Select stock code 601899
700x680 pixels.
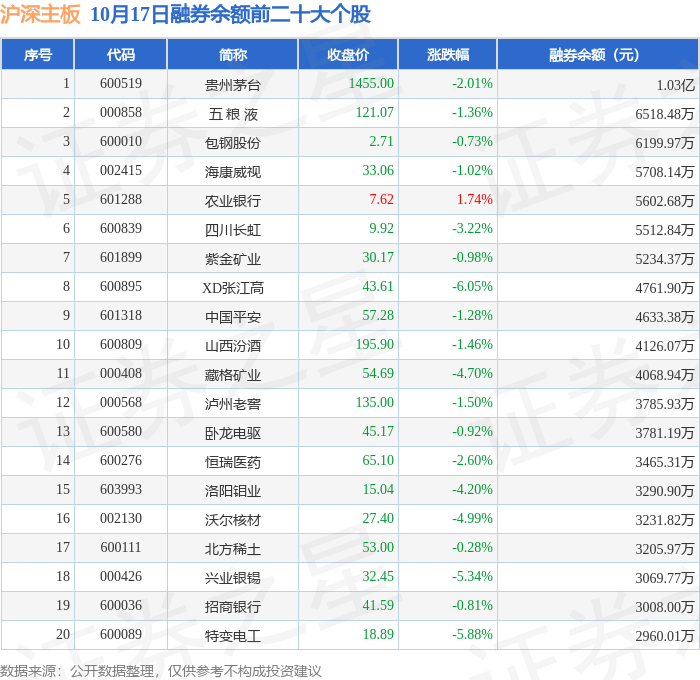click(x=121, y=258)
